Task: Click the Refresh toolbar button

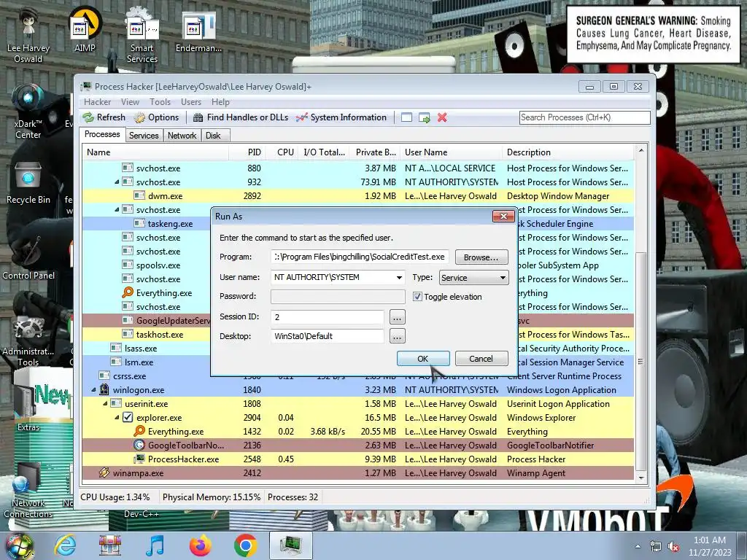Action: pos(104,117)
